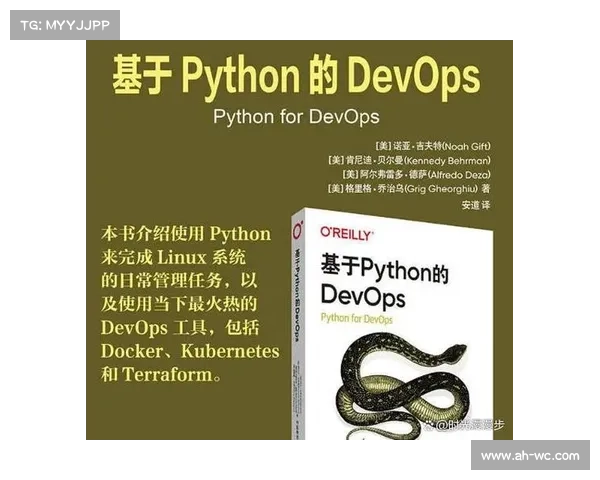Click book cover title 基于Python的 DevOps
The height and width of the screenshot is (480, 600).
(x=384, y=281)
